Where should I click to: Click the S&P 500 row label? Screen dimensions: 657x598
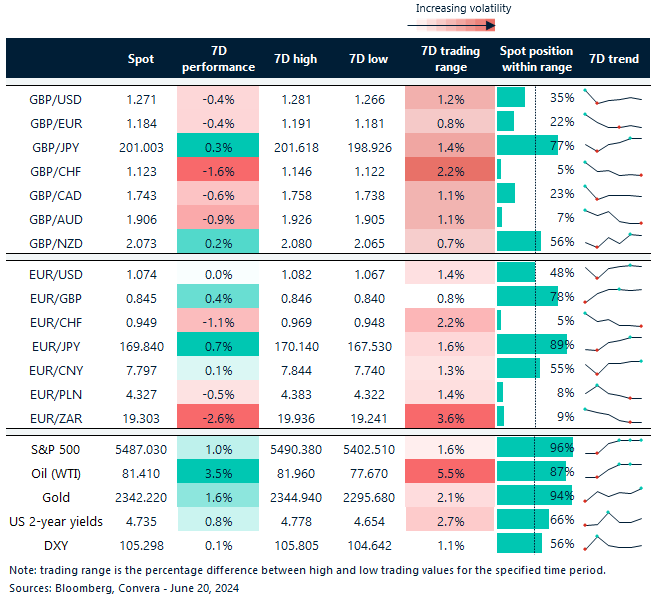click(x=55, y=450)
